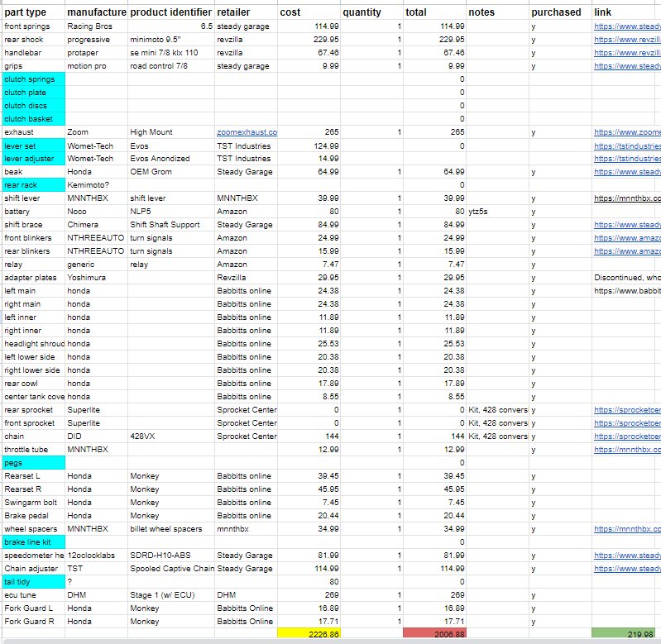Open mnnthbx link for throttle tube

(x=627, y=450)
